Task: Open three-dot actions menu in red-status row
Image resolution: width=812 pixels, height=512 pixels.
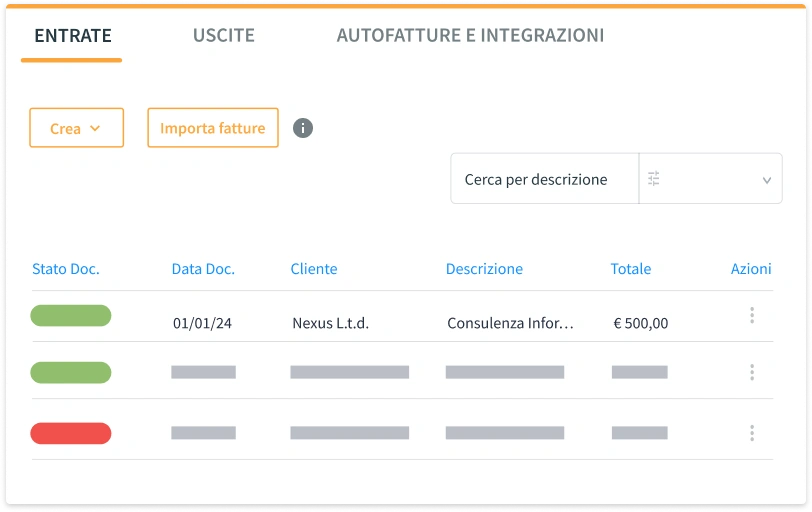Action: (x=751, y=433)
